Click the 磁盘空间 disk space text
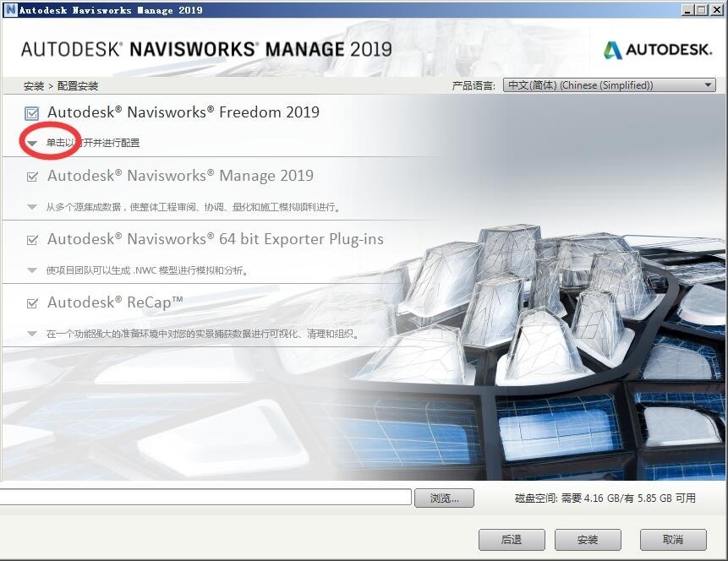 point(605,498)
